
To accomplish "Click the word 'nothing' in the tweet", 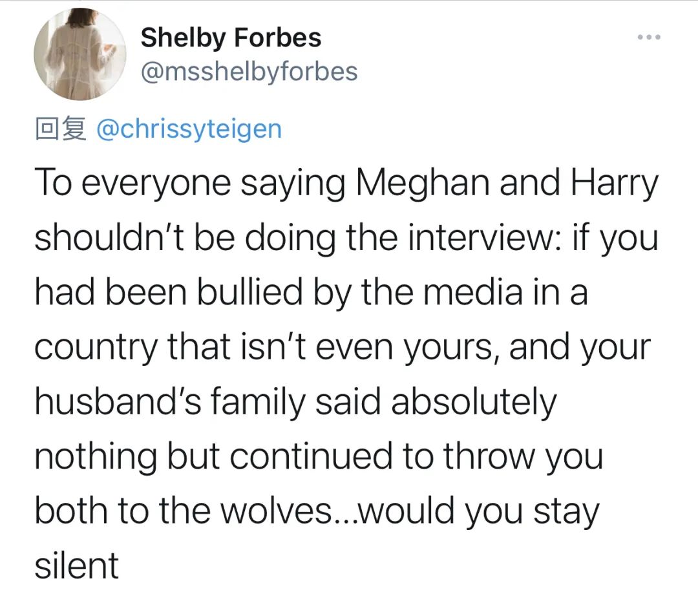I will [x=96, y=456].
